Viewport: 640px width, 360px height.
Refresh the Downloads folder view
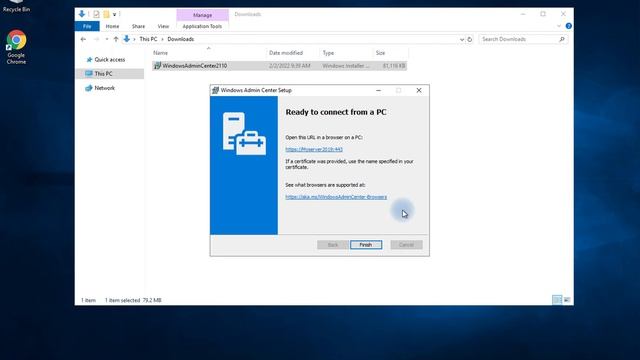pyautogui.click(x=469, y=40)
